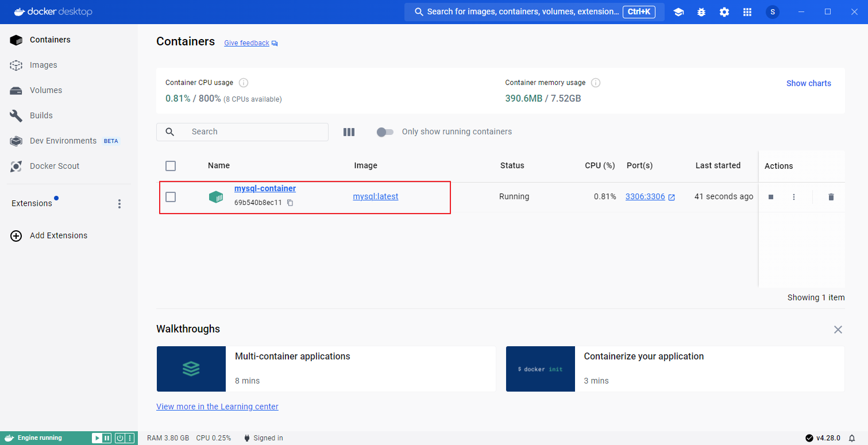Screen dimensions: 868x445
Task: Open the troubleshoot bug icon
Action: tap(701, 12)
